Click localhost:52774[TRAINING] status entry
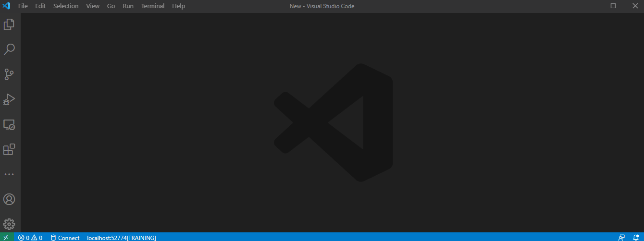This screenshot has width=644, height=241. pyautogui.click(x=121, y=238)
